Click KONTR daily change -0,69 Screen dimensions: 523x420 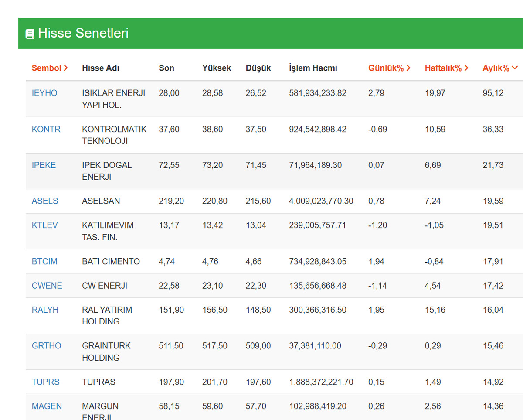[x=378, y=129]
